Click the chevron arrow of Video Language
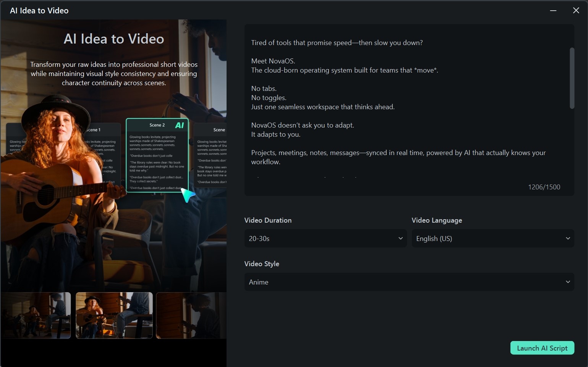 [x=568, y=238]
